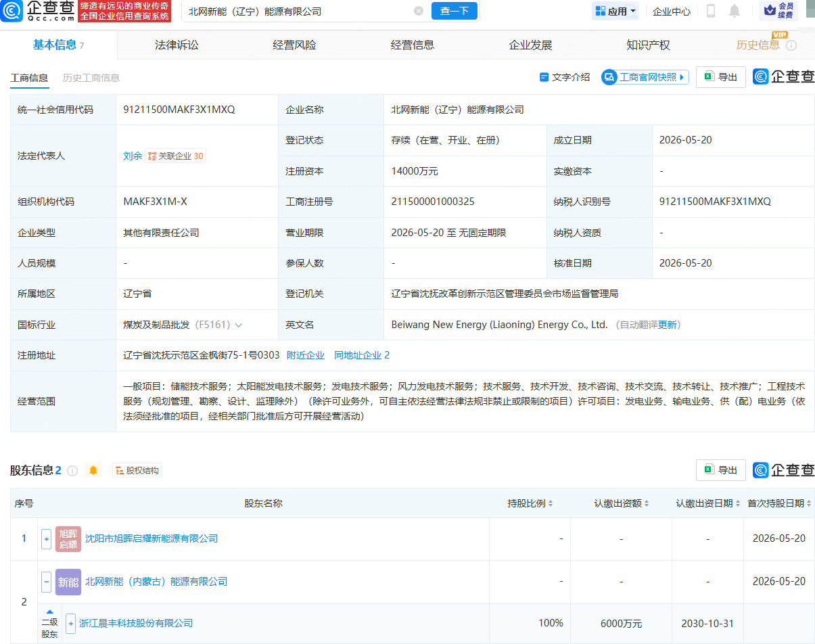Click 工商注册号 211500001000325 value

(x=433, y=202)
